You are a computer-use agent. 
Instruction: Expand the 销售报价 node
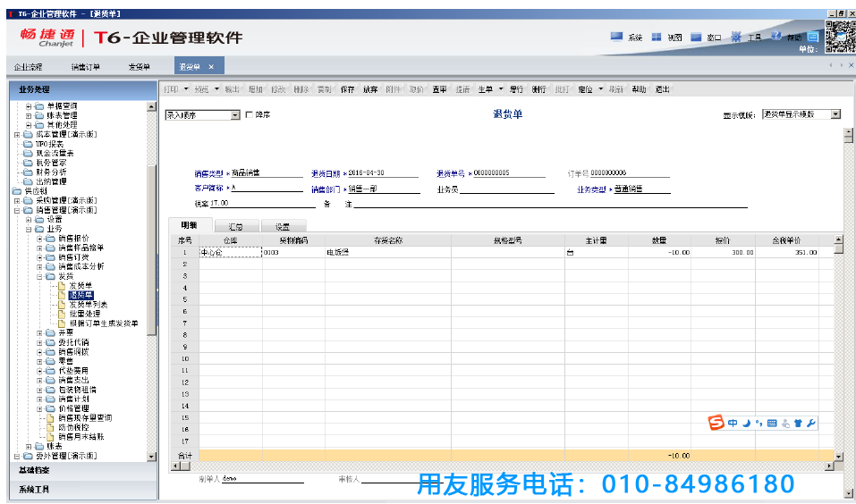(x=40, y=239)
